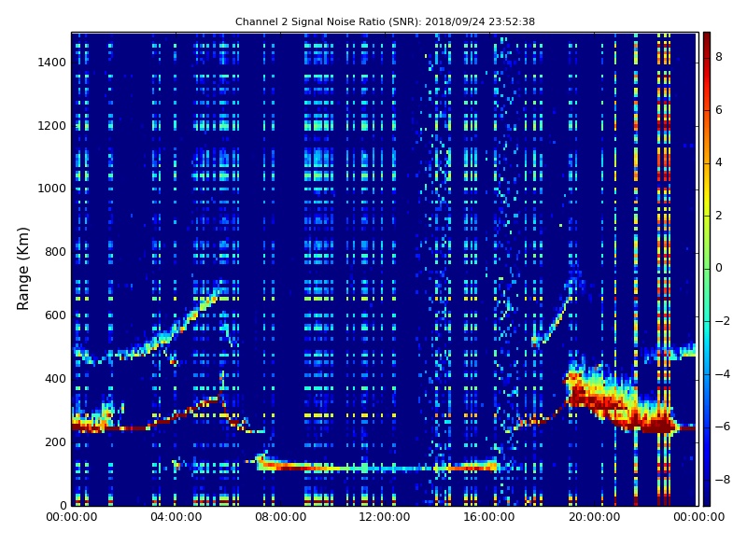Click the colorbar label 6
This screenshot has width=747, height=560.
719,110
